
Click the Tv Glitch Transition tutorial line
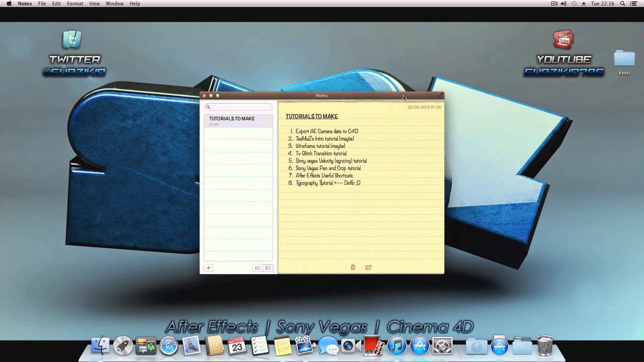[321, 153]
